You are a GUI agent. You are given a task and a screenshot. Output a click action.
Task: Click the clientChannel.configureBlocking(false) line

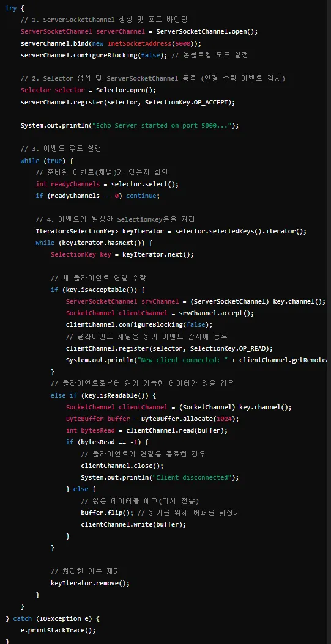139,325
